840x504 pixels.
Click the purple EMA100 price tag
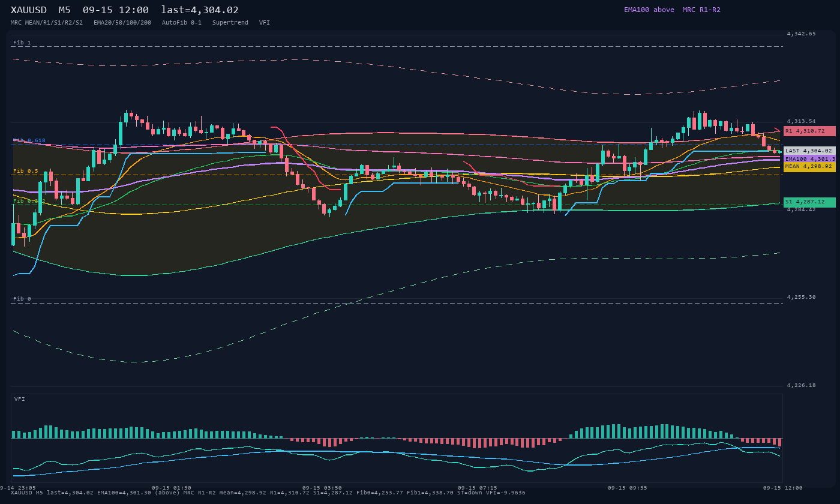[x=809, y=159]
